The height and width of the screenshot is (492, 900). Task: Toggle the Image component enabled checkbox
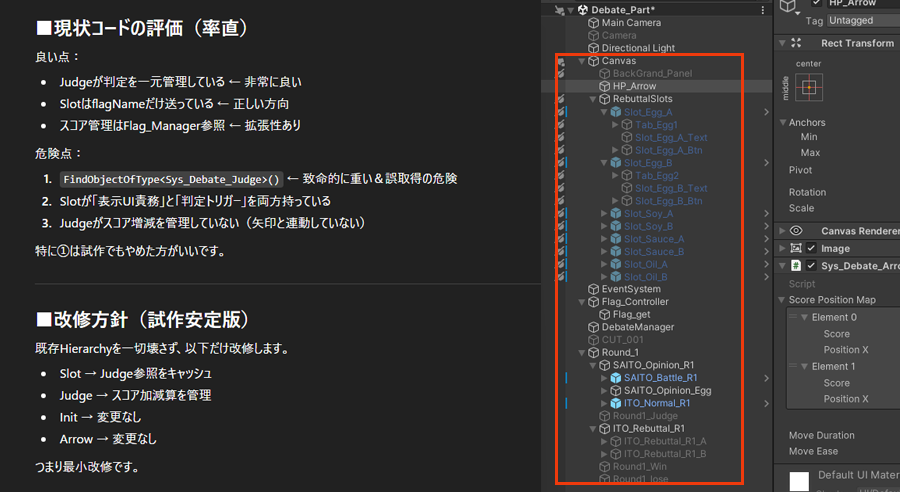click(812, 248)
